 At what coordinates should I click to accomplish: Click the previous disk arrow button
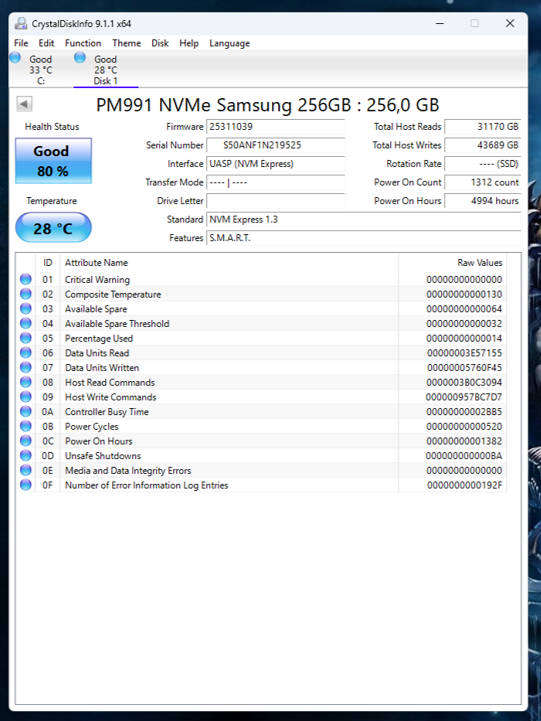coord(24,104)
